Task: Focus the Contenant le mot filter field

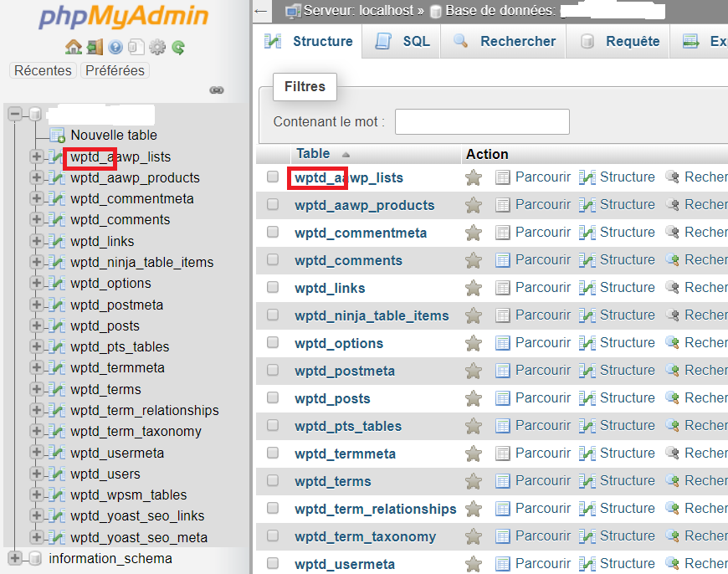Action: coord(482,121)
